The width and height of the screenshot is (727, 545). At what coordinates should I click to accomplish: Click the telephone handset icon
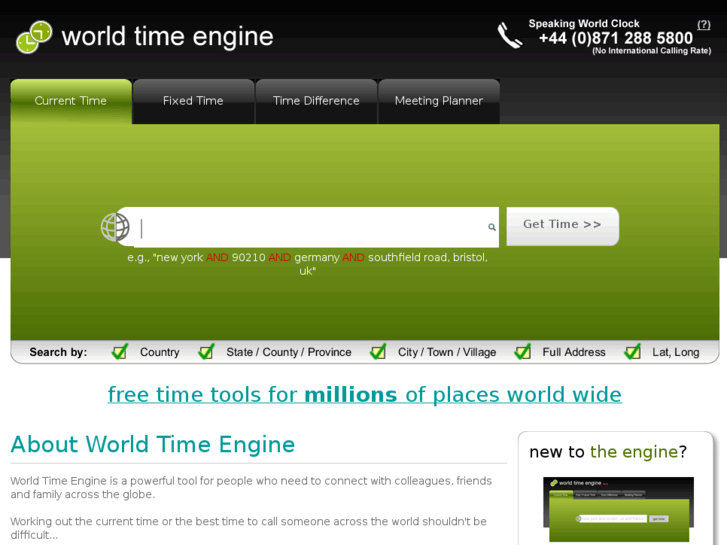[x=510, y=36]
